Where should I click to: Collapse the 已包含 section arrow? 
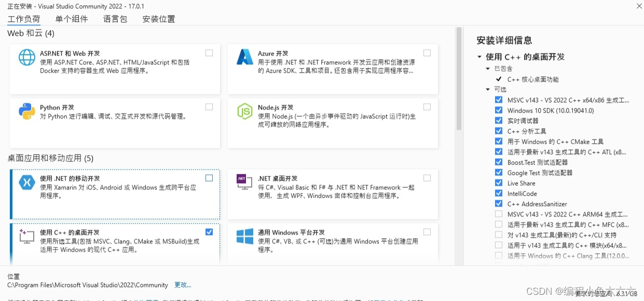(488, 69)
